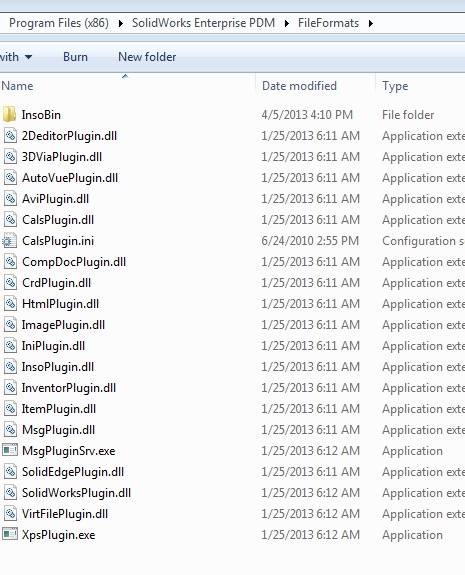The image size is (465, 575).
Task: Select the CalsPlugin.ini configuration icon
Action: tap(9, 241)
